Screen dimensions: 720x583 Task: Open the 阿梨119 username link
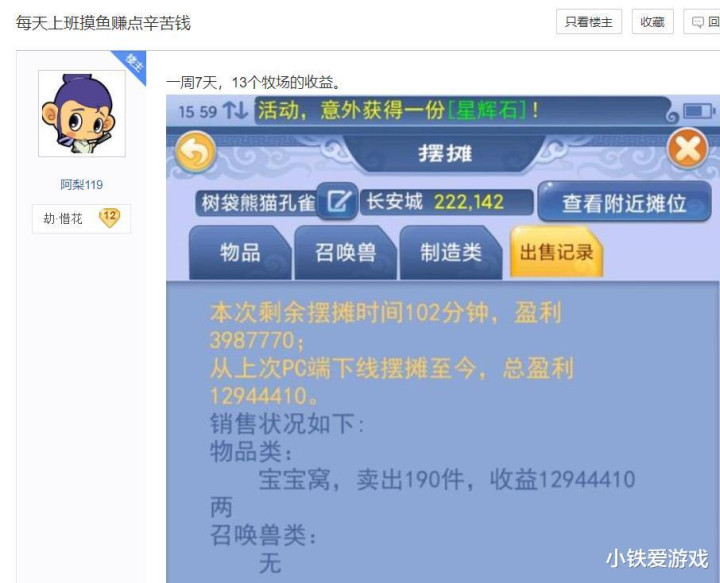point(81,185)
